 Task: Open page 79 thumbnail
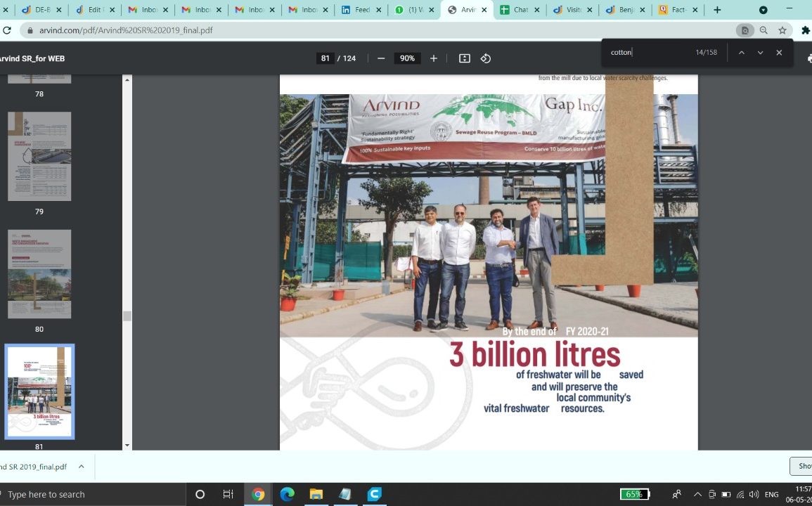(x=39, y=157)
